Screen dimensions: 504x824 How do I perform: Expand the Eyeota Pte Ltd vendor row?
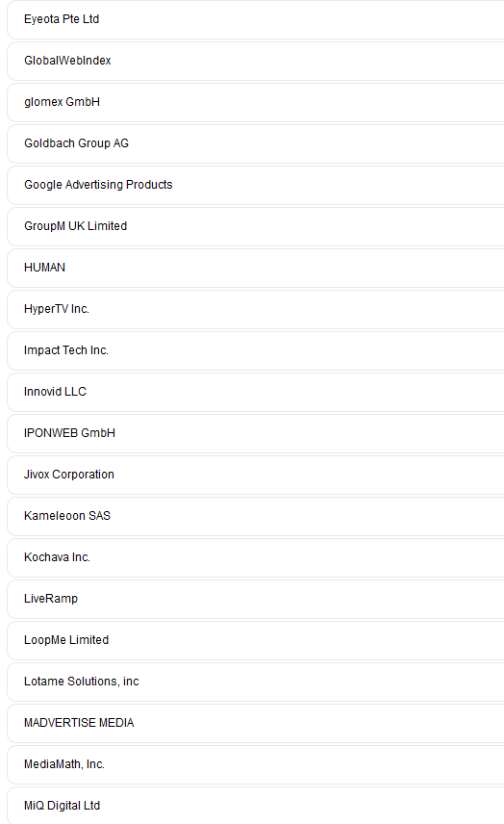click(256, 19)
